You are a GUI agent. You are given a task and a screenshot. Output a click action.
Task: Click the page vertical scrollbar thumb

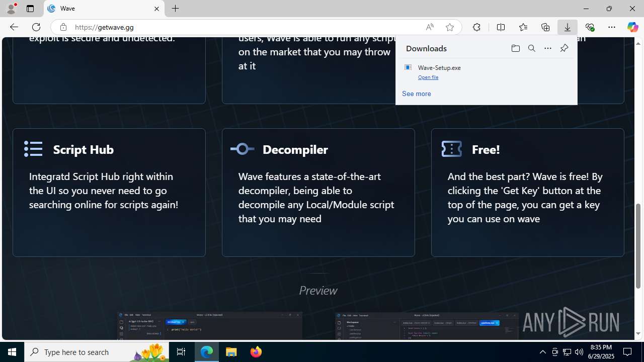pyautogui.click(x=638, y=246)
